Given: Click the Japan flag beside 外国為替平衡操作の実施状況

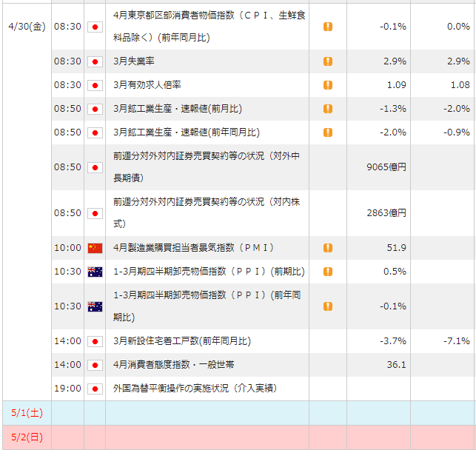Looking at the screenshot, I should pos(95,389).
